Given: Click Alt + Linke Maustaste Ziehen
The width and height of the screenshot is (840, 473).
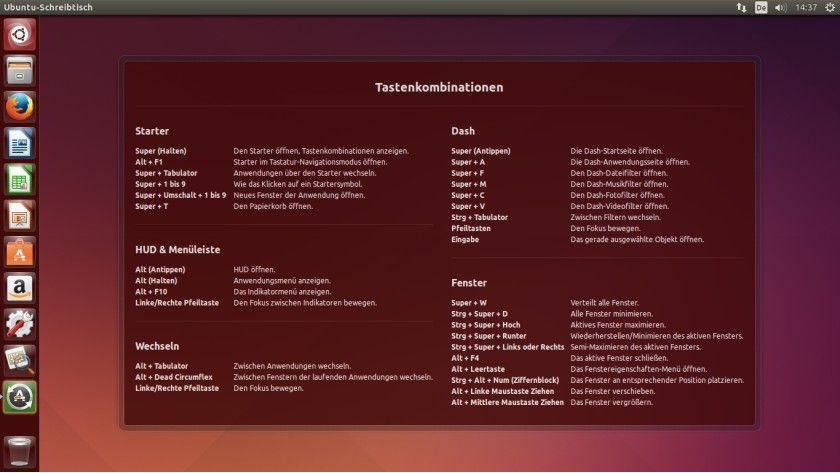Looking at the screenshot, I should pos(502,392).
